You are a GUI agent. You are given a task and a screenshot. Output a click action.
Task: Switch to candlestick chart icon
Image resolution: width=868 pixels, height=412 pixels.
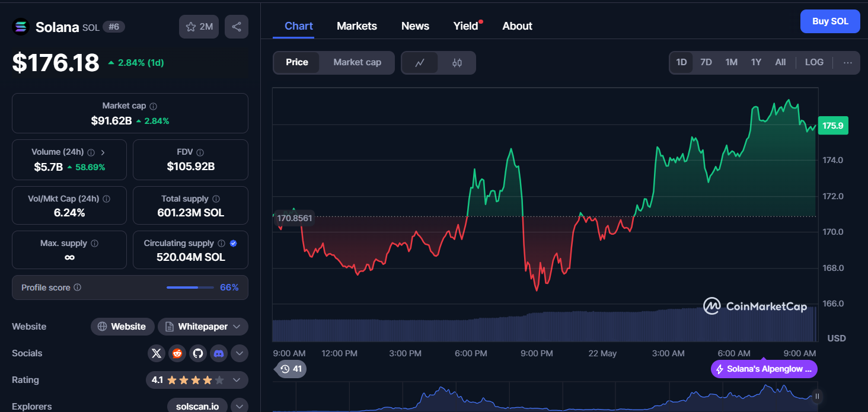(457, 63)
